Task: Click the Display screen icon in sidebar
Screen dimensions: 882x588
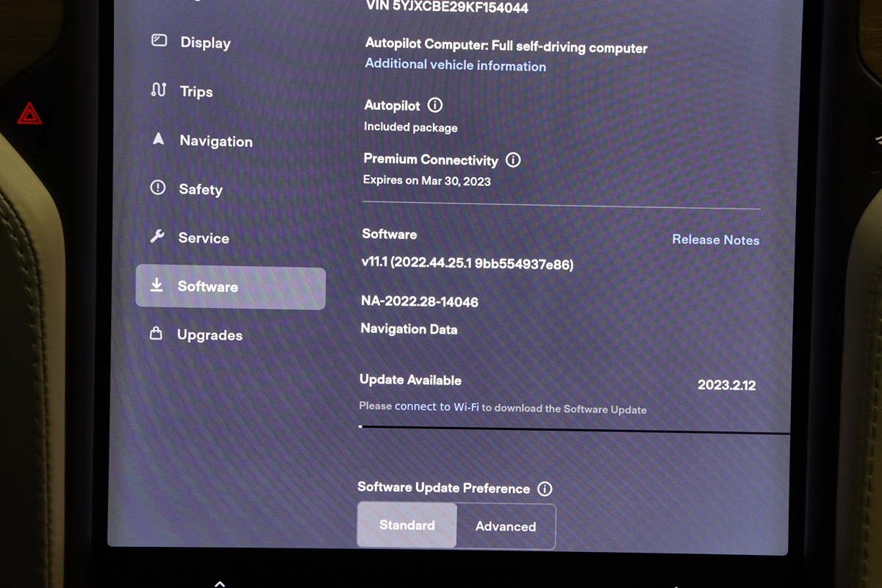Action: 159,41
